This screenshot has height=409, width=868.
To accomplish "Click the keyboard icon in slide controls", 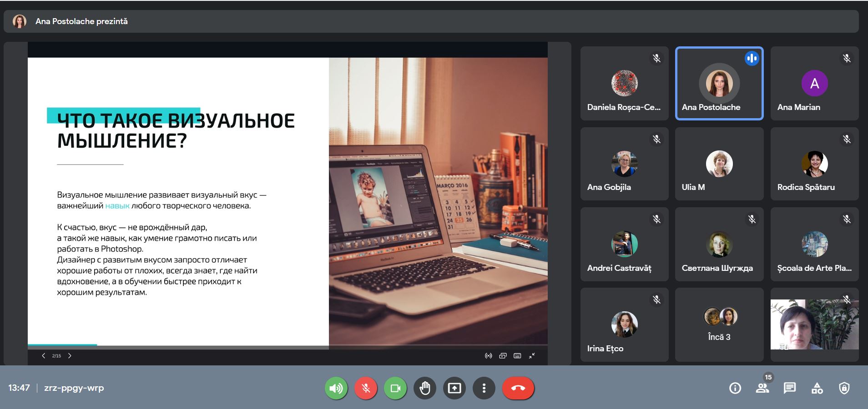I will coord(517,356).
